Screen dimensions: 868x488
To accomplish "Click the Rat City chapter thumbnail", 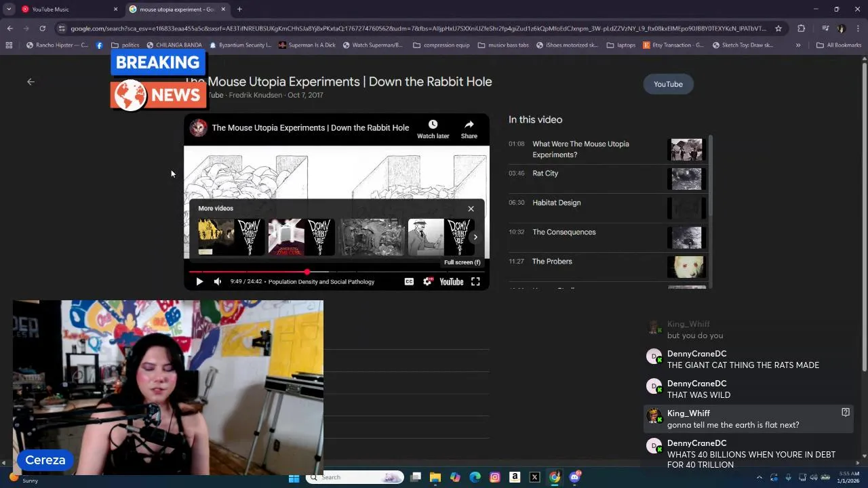I will click(x=686, y=179).
